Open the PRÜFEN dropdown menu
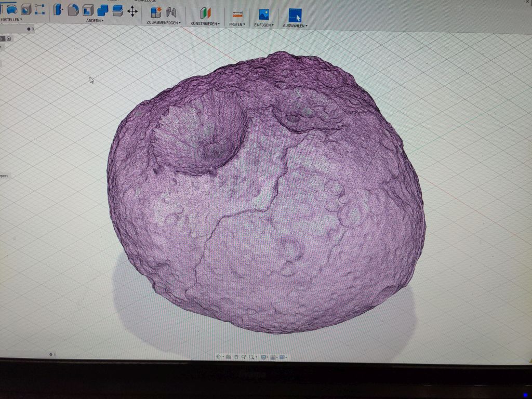 click(x=237, y=24)
